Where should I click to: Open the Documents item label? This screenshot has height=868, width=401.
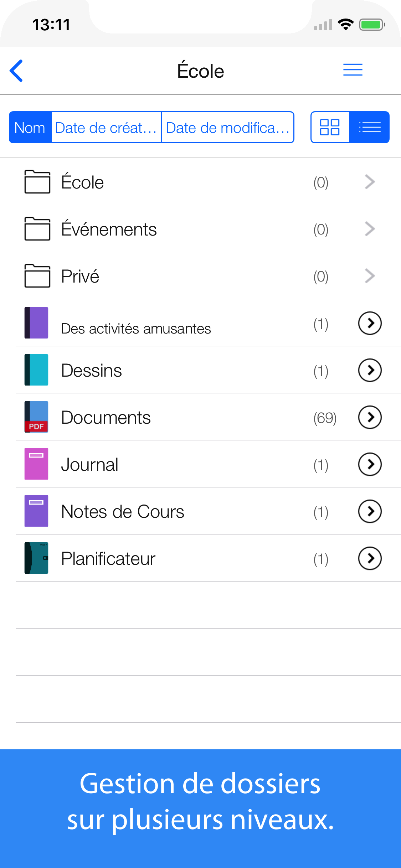point(106,418)
